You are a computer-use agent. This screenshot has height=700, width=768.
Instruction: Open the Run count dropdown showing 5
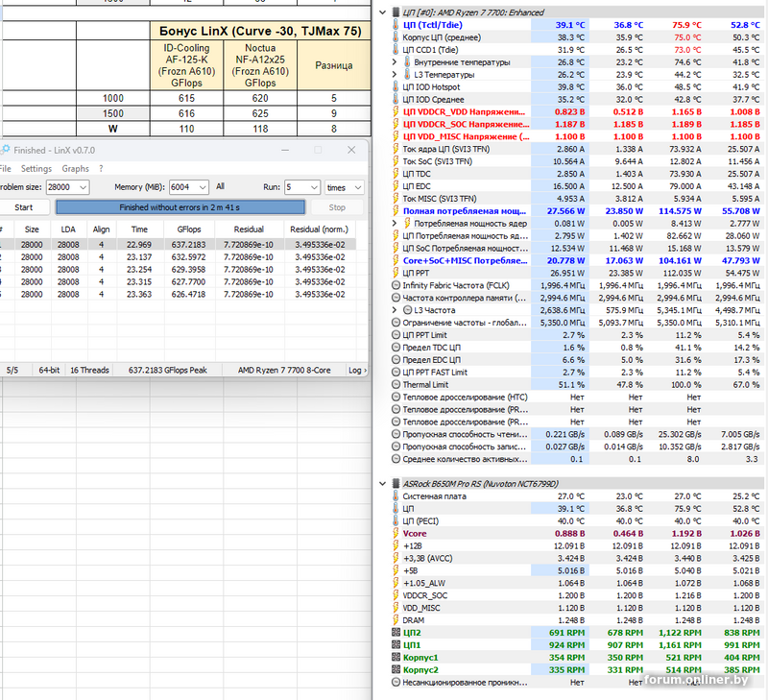pyautogui.click(x=301, y=187)
